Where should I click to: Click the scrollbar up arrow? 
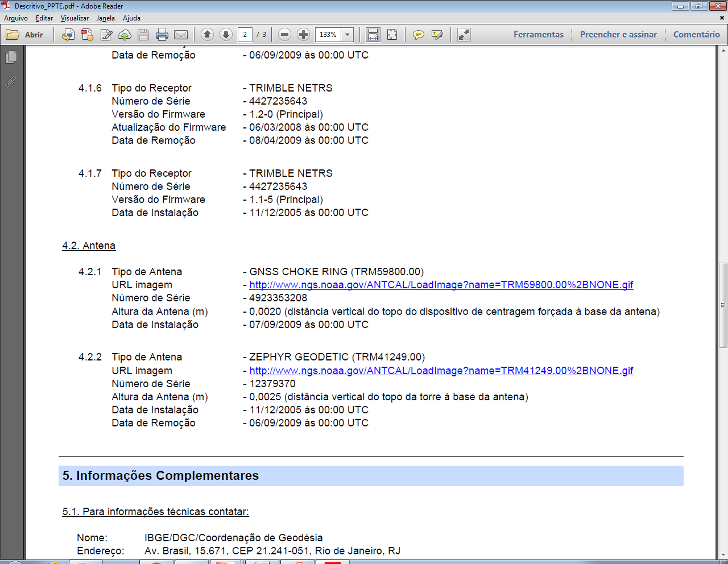(723, 51)
